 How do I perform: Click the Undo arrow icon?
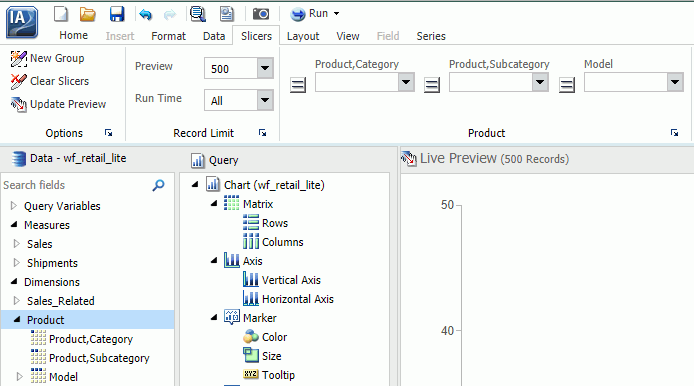145,15
